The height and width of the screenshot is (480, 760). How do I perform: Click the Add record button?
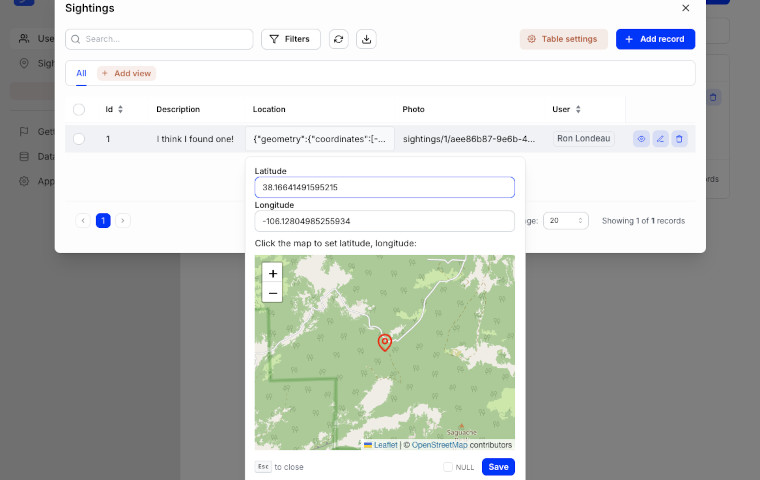click(655, 39)
